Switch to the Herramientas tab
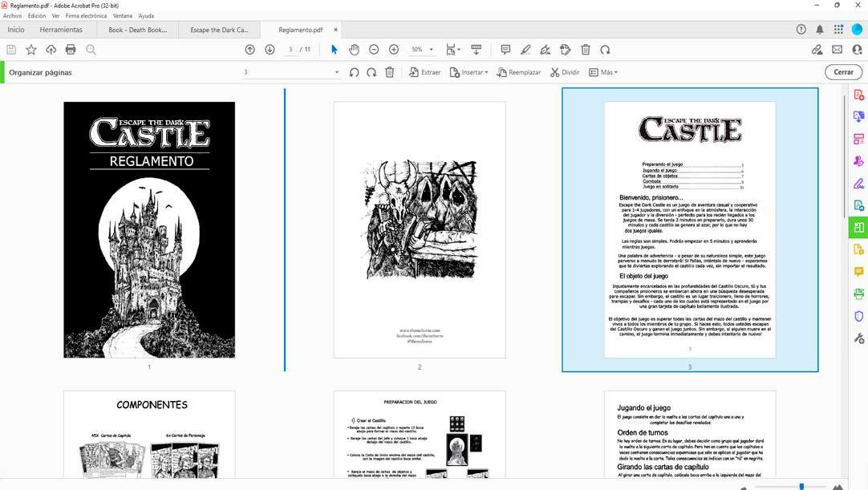868x490 pixels. (x=61, y=30)
